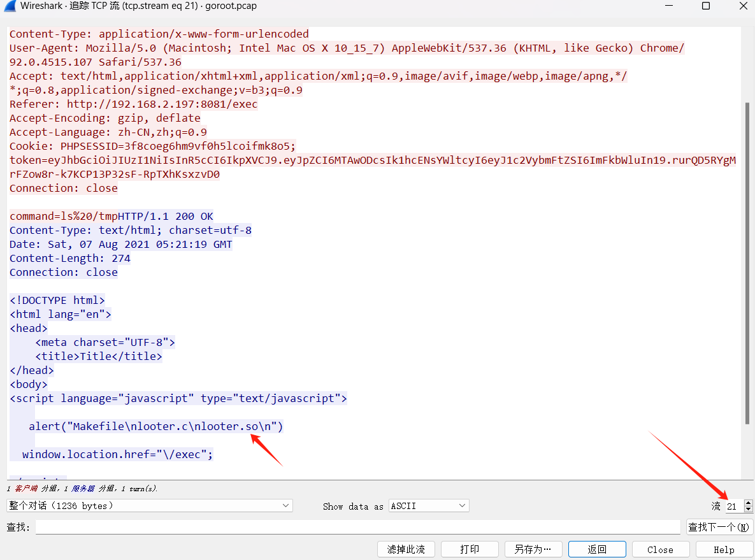Click the 打印 print button
This screenshot has width=755, height=560.
click(470, 549)
